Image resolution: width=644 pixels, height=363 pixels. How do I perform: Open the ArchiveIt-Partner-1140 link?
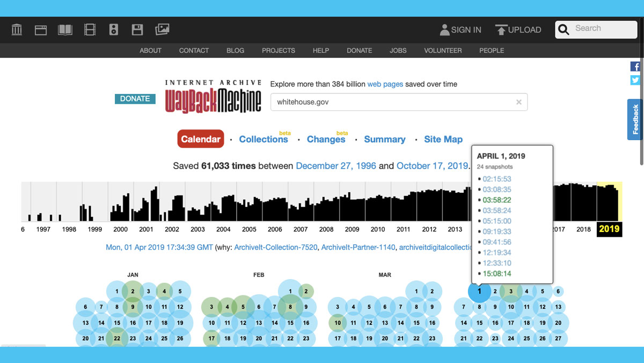[358, 248]
